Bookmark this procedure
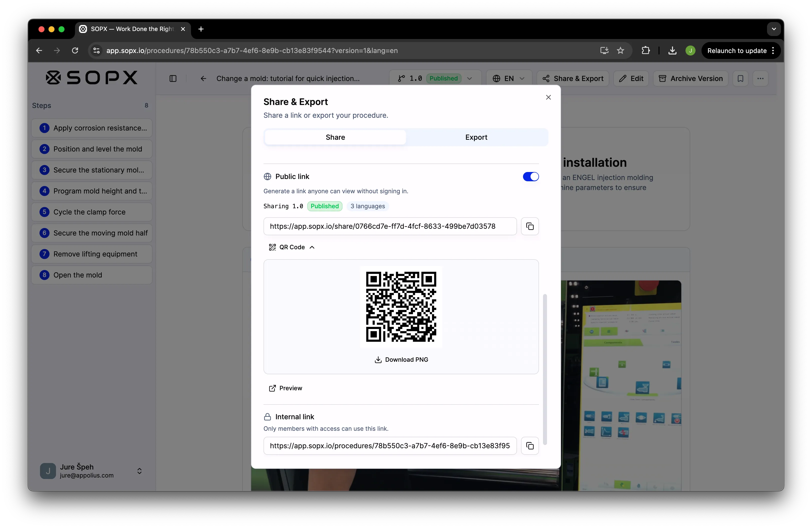The height and width of the screenshot is (528, 812). (x=740, y=78)
